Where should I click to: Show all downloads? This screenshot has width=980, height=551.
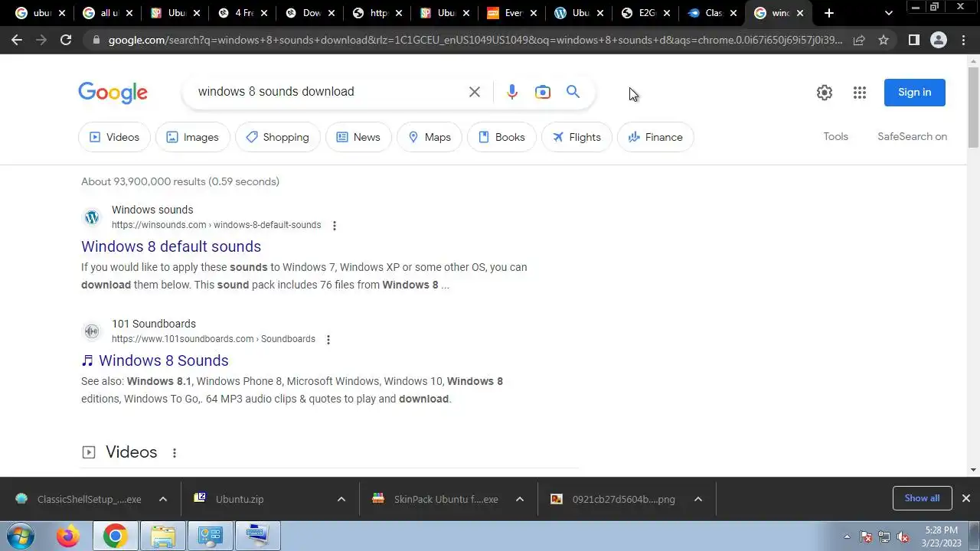[922, 498]
